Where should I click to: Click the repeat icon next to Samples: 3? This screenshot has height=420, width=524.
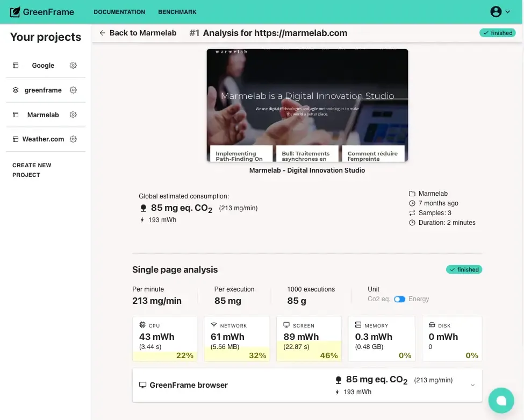[412, 213]
